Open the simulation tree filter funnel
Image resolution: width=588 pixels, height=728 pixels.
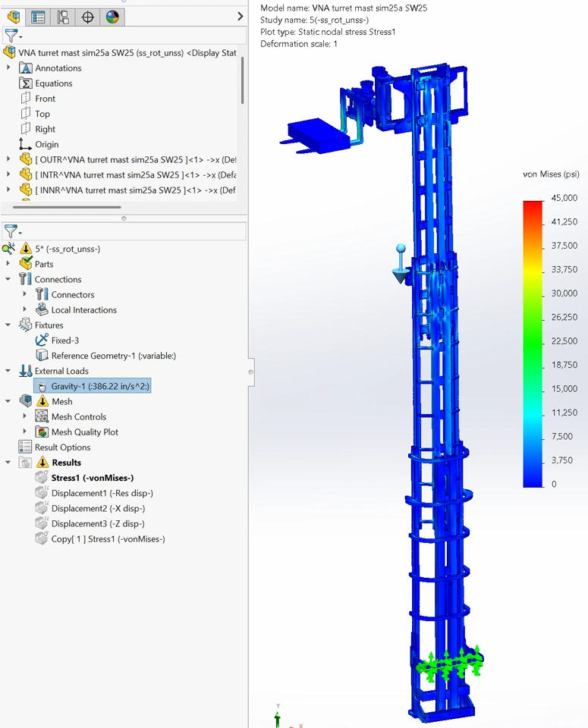point(11,231)
